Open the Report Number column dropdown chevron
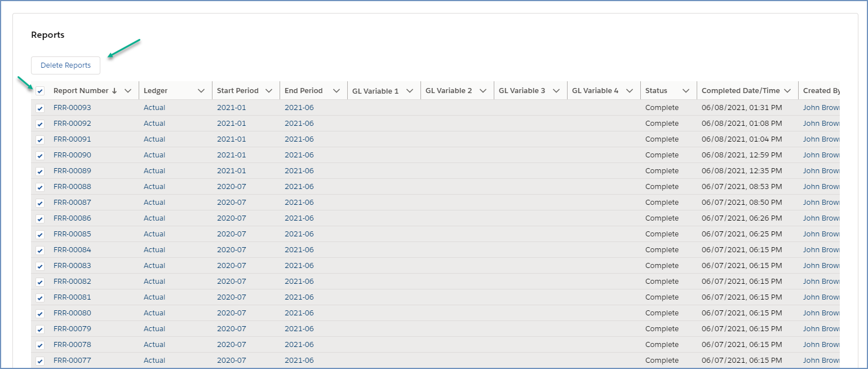Image resolution: width=868 pixels, height=369 pixels. click(x=128, y=91)
